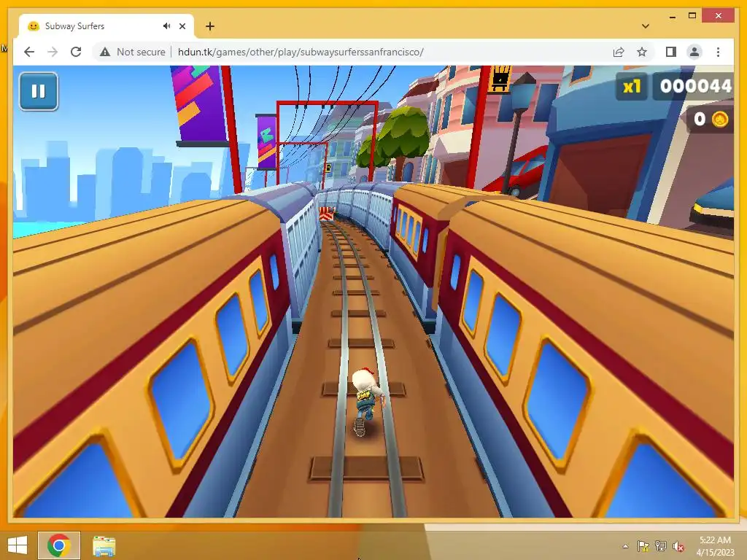Close the Chrome window
Viewport: 747px width, 560px height.
click(719, 16)
